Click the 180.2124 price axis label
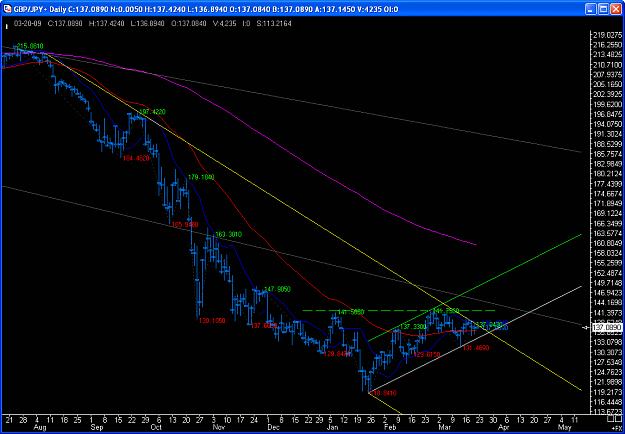 point(608,174)
